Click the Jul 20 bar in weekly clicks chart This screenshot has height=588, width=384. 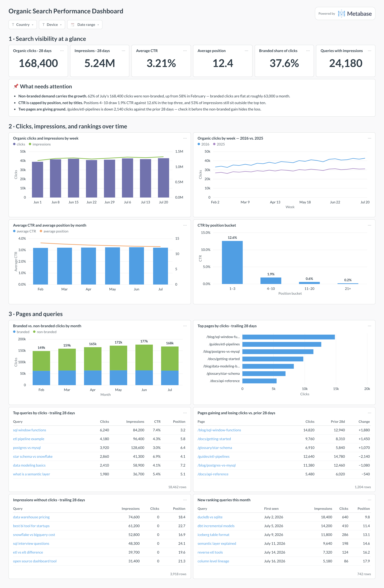[x=163, y=178]
